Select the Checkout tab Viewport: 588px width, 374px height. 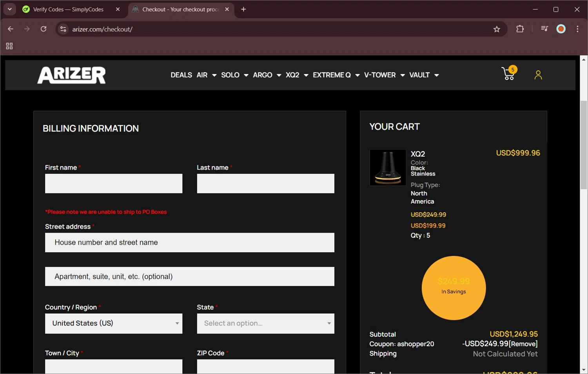tap(181, 9)
